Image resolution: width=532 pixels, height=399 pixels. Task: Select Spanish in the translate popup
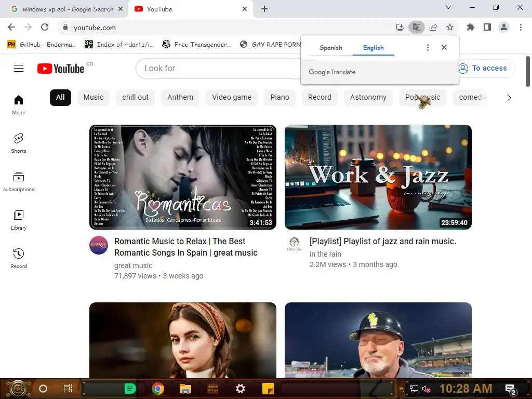331,48
